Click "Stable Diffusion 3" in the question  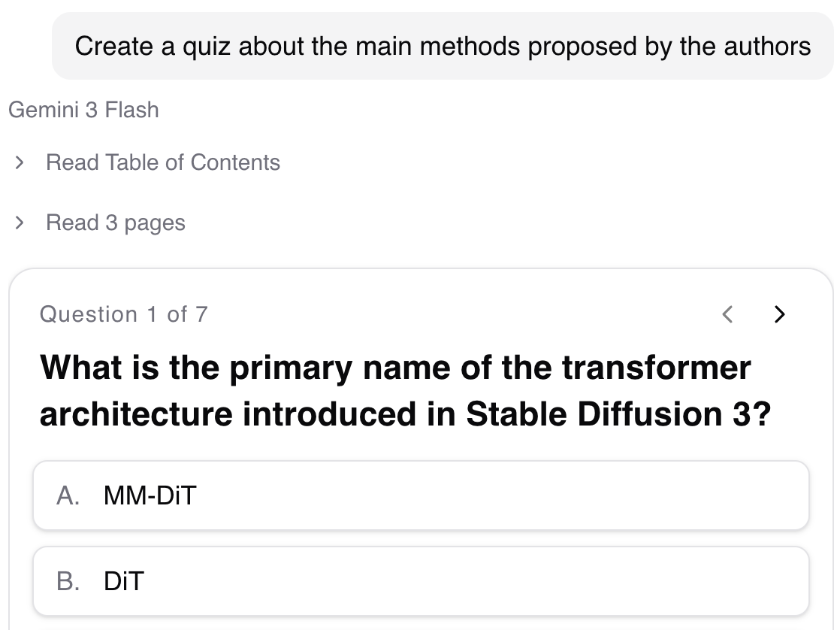(609, 414)
